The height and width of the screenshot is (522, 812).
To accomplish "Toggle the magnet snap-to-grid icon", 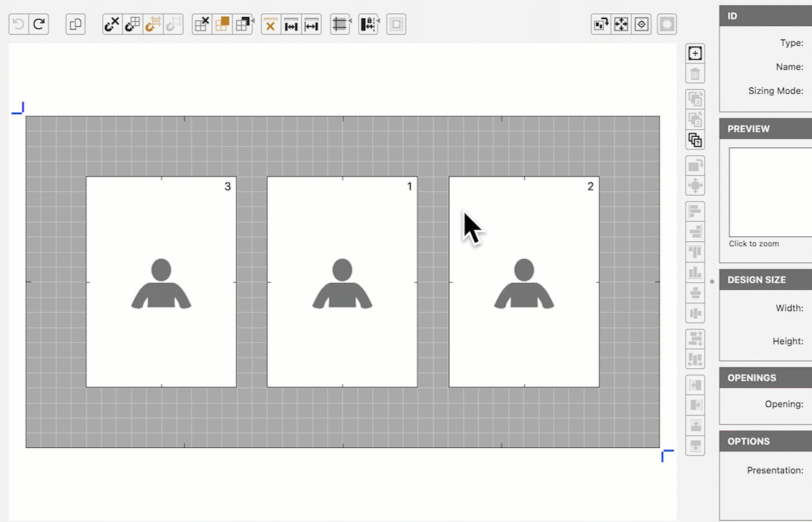I will point(132,25).
